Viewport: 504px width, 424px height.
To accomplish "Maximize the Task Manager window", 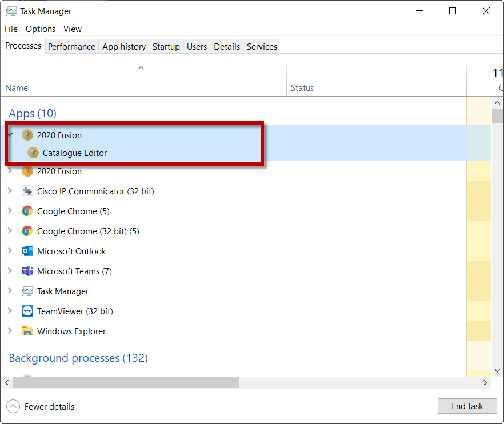I will pos(453,11).
